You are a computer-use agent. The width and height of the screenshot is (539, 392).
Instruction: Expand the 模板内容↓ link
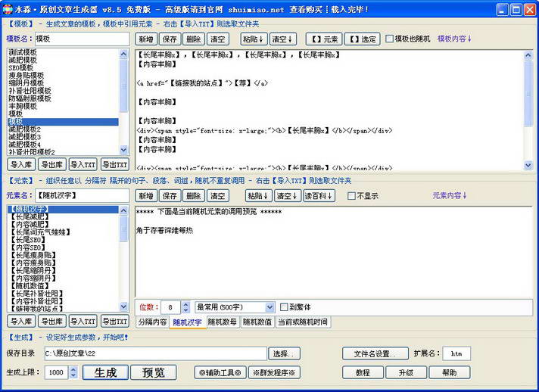(x=454, y=39)
